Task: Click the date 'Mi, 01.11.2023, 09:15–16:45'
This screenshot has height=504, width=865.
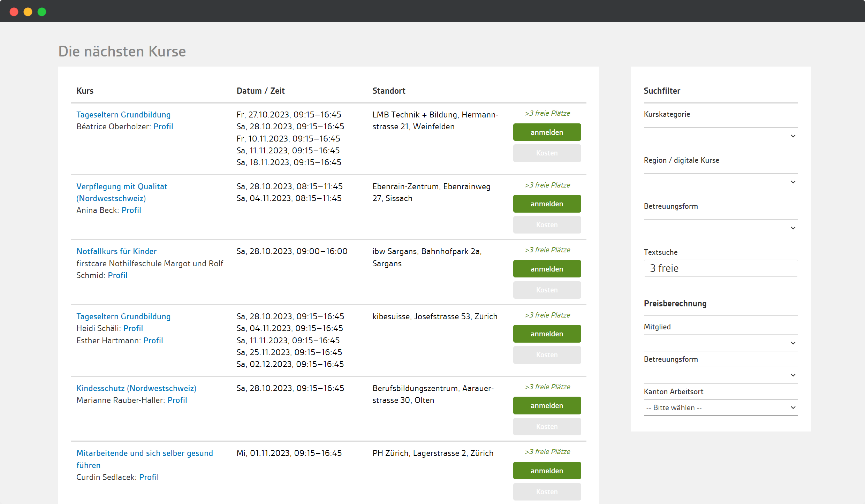Action: coord(289,453)
